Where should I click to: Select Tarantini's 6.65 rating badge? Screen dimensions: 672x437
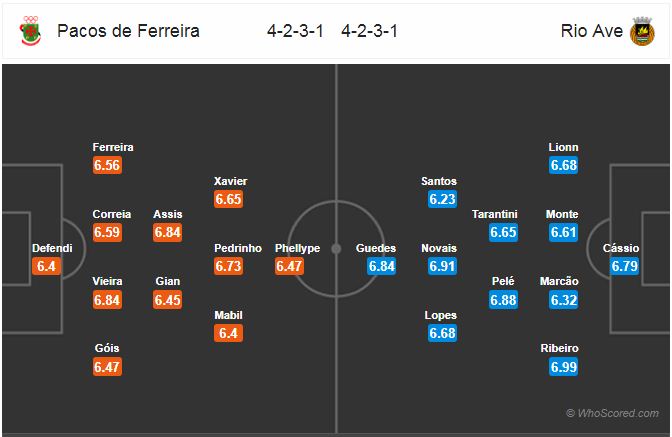(503, 232)
